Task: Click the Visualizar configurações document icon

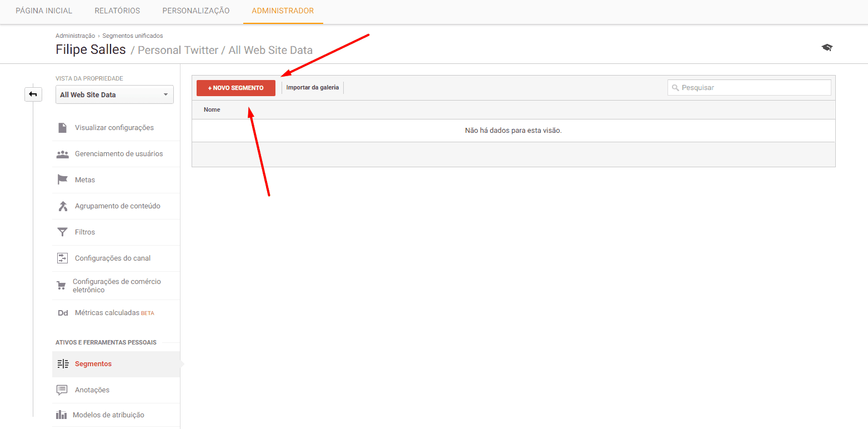Action: point(63,128)
